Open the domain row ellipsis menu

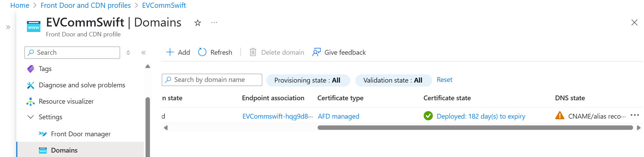pyautogui.click(x=634, y=115)
